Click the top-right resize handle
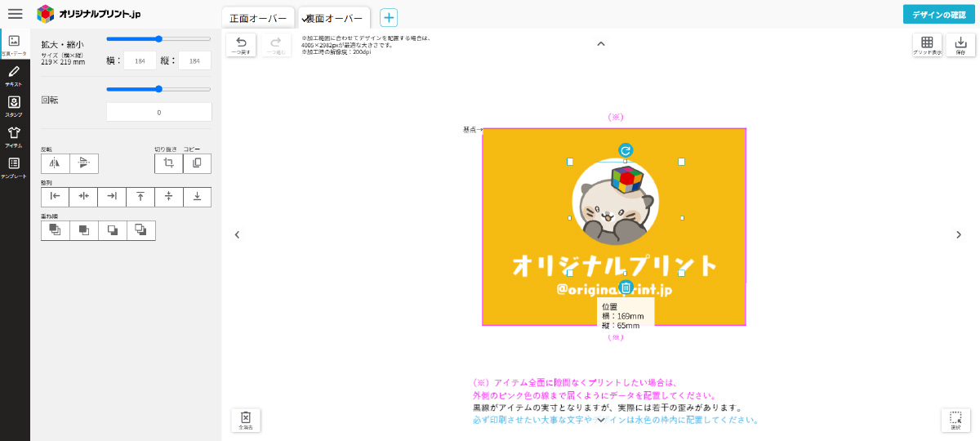Screen dimensions: 980x441 click(x=681, y=162)
